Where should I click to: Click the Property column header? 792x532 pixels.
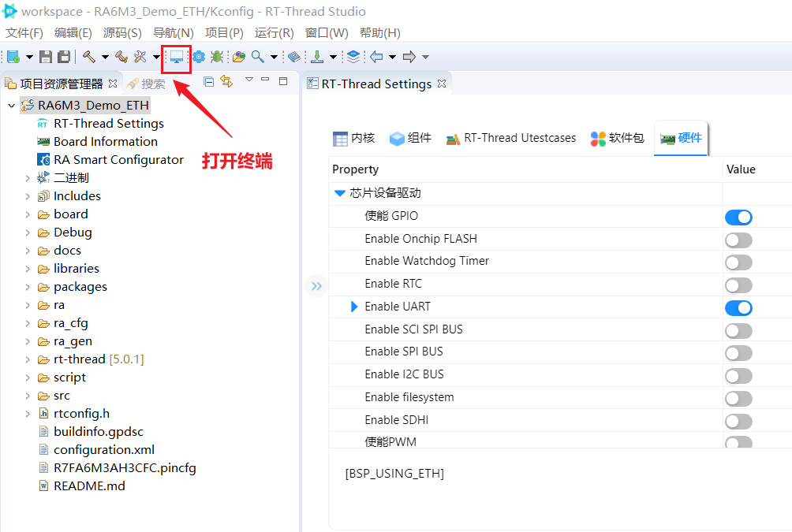point(356,169)
